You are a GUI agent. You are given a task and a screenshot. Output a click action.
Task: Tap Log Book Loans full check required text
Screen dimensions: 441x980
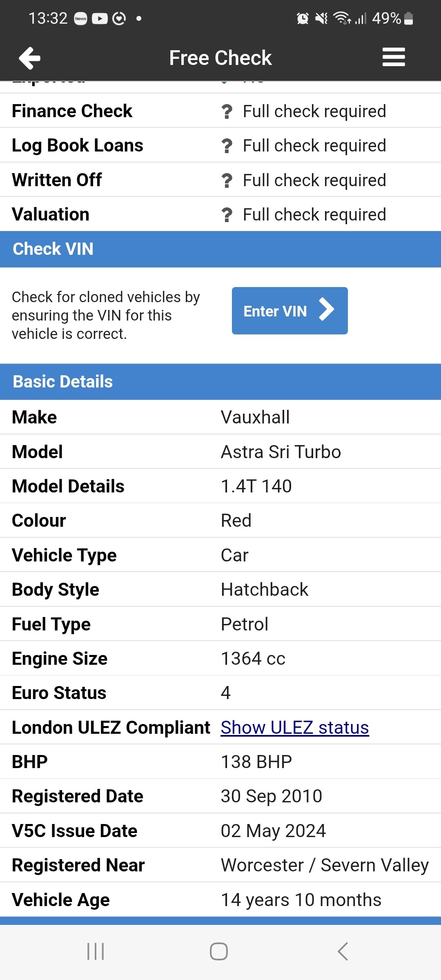point(314,146)
